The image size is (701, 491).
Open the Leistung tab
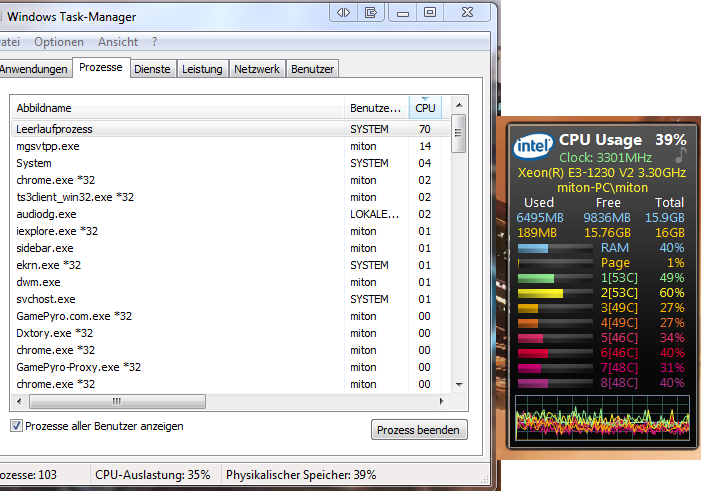coord(202,69)
